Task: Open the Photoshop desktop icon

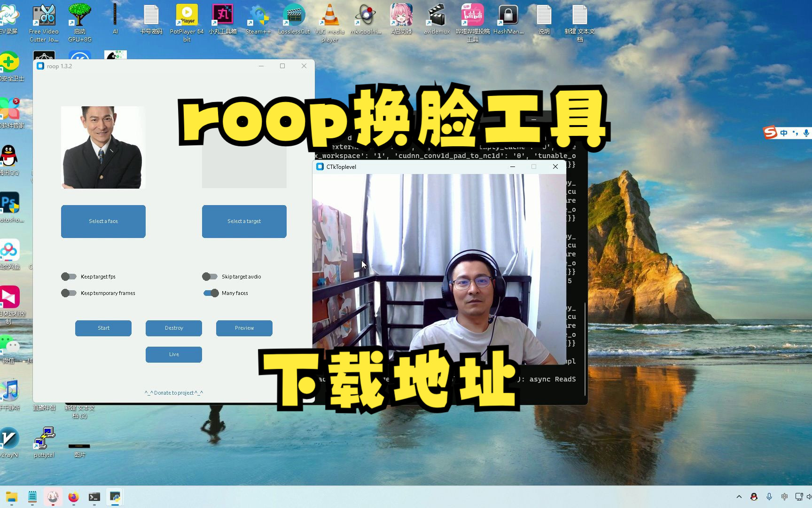Action: tap(10, 207)
